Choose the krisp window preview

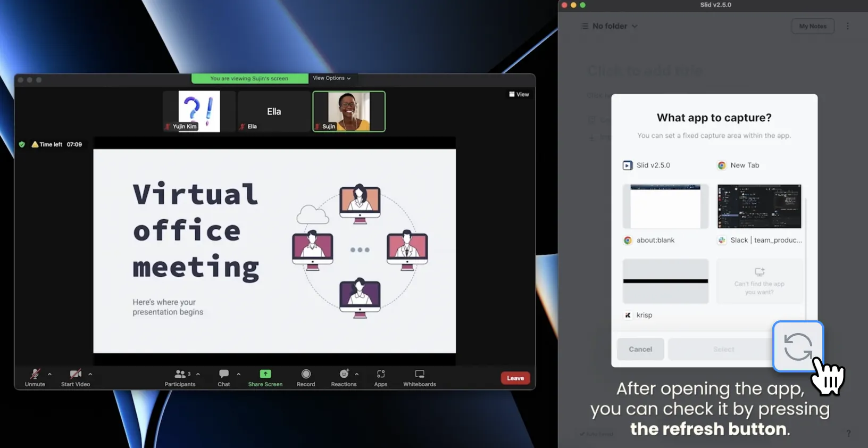[665, 281]
